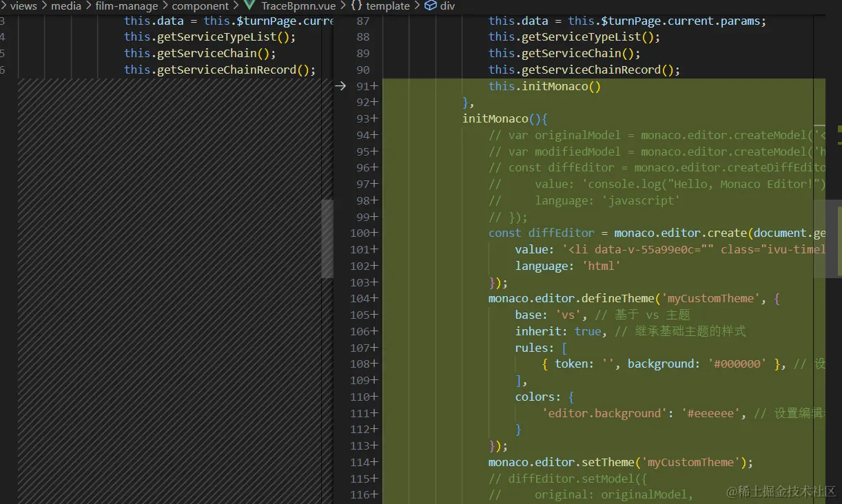Click line number 114+ in gutter
The width and height of the screenshot is (842, 504).
coord(363,462)
